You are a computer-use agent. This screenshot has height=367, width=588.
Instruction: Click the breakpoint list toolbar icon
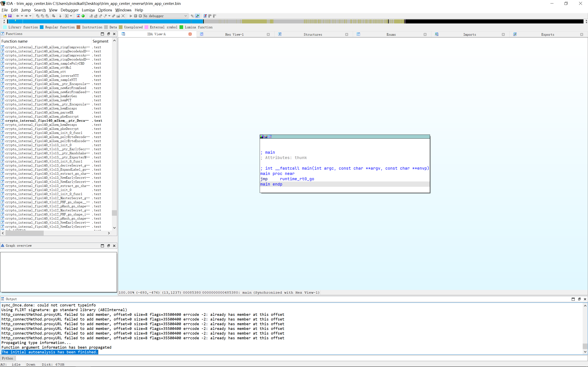pos(205,16)
